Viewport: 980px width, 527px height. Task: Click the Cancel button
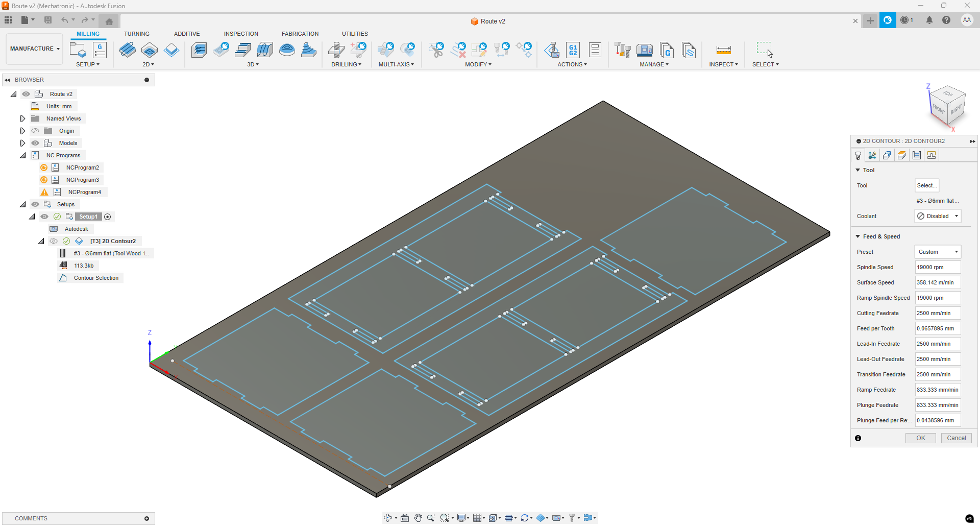[957, 438]
